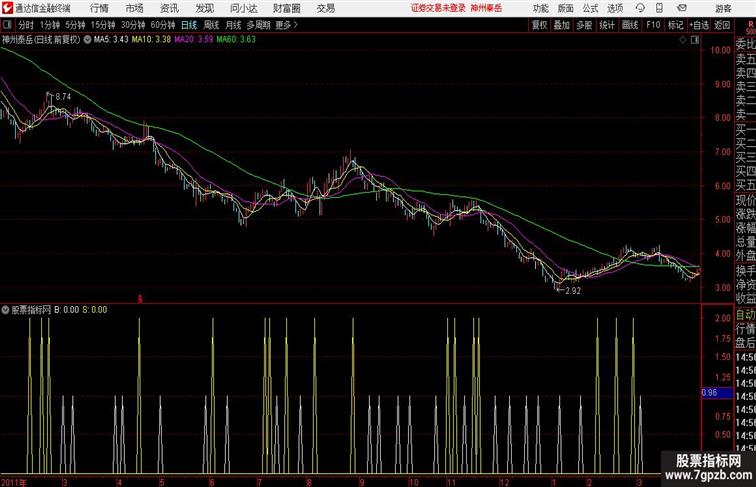
Task: Switch to 5分钟 period tab
Action: pos(75,25)
